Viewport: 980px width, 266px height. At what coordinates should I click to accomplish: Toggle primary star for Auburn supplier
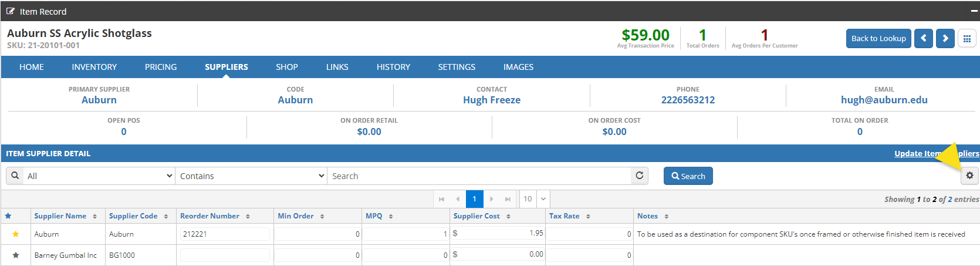[16, 234]
